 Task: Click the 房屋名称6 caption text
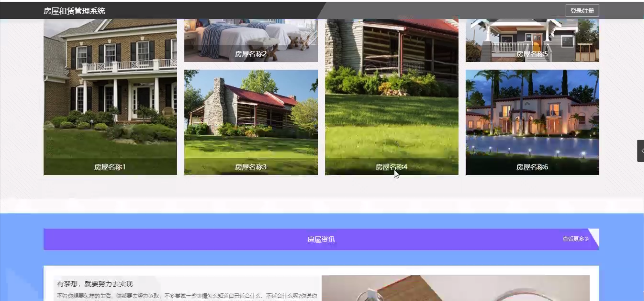532,167
